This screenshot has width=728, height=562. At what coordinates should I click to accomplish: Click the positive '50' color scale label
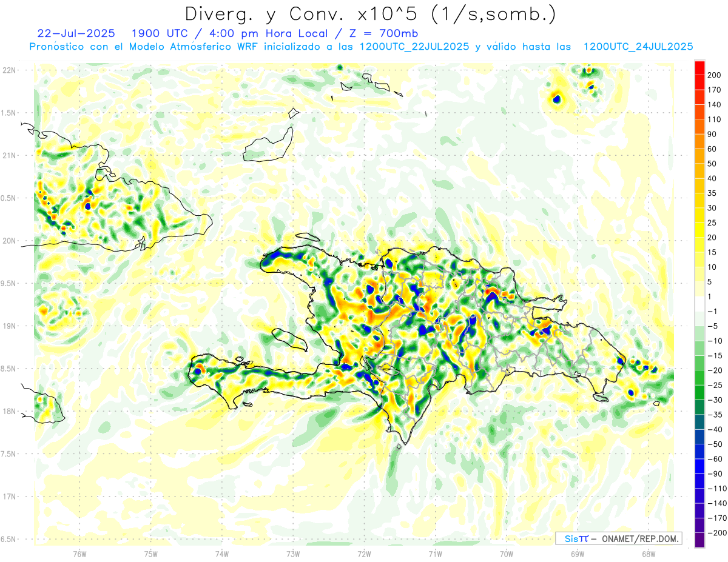pyautogui.click(x=712, y=164)
